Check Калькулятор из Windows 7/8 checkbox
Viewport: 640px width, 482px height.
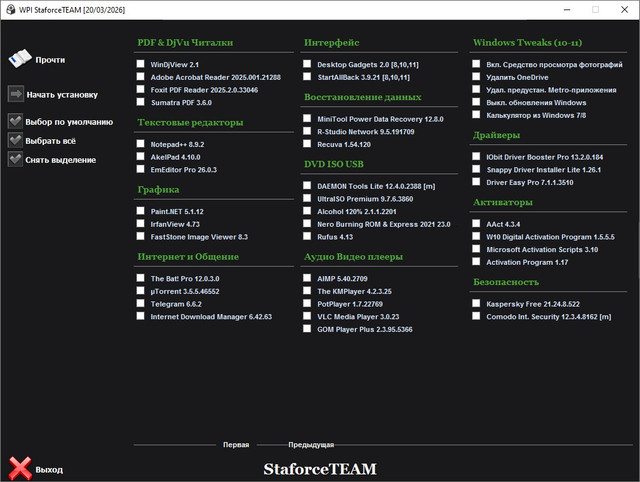coord(476,114)
